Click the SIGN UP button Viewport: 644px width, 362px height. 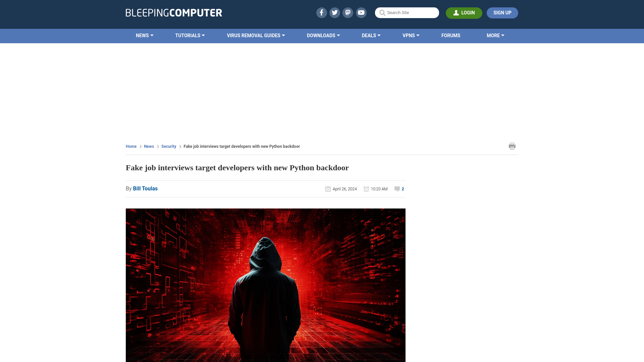tap(502, 13)
